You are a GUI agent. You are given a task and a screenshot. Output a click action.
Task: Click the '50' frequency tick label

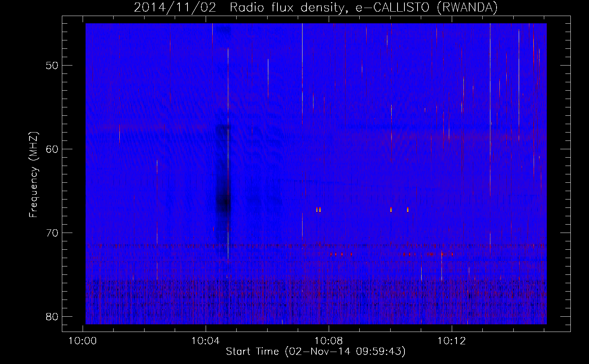52,66
